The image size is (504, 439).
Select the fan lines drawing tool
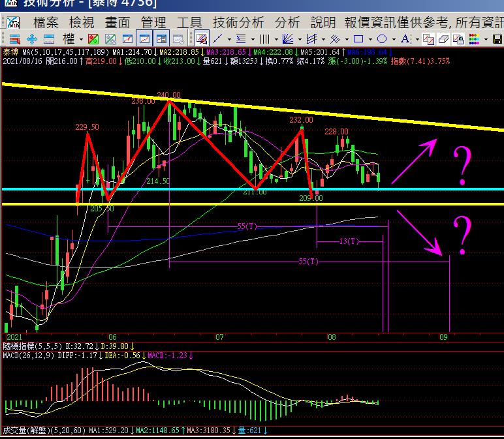(289, 39)
